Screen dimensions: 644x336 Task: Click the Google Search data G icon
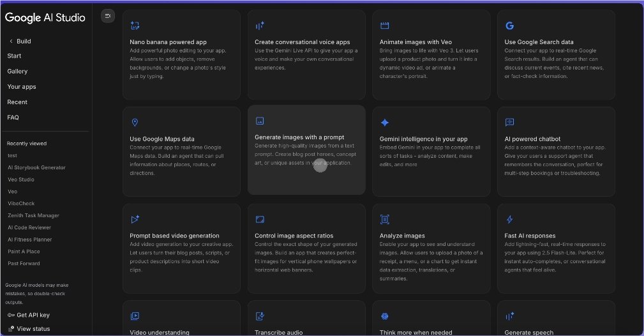tap(510, 26)
